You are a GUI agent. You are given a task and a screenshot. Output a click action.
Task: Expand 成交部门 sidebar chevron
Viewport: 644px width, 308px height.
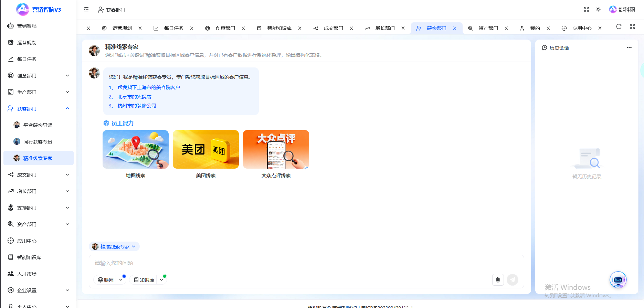[67, 175]
